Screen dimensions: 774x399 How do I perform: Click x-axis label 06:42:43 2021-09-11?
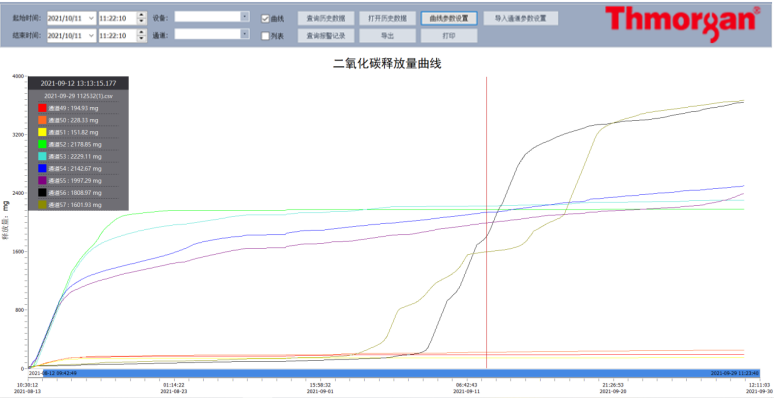(x=466, y=388)
